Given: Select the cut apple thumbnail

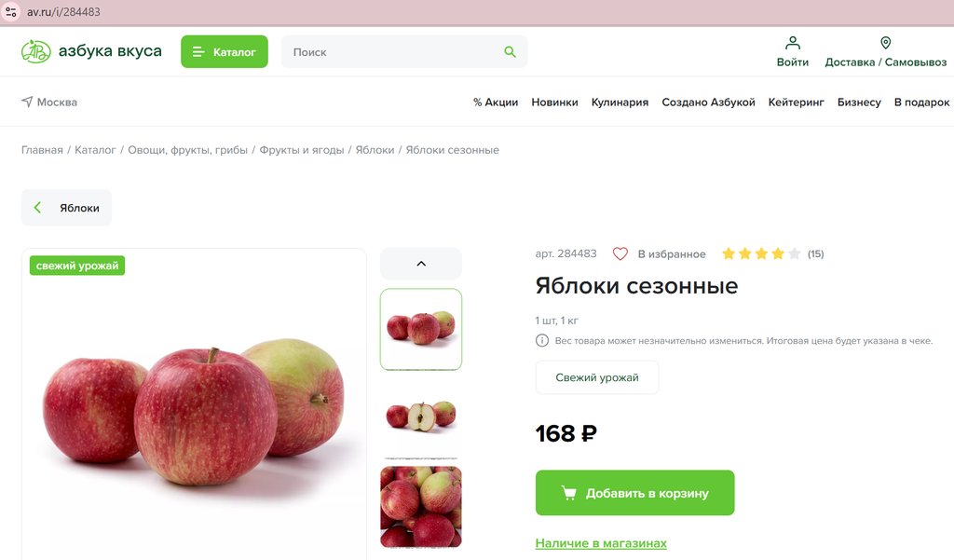Looking at the screenshot, I should (x=421, y=417).
